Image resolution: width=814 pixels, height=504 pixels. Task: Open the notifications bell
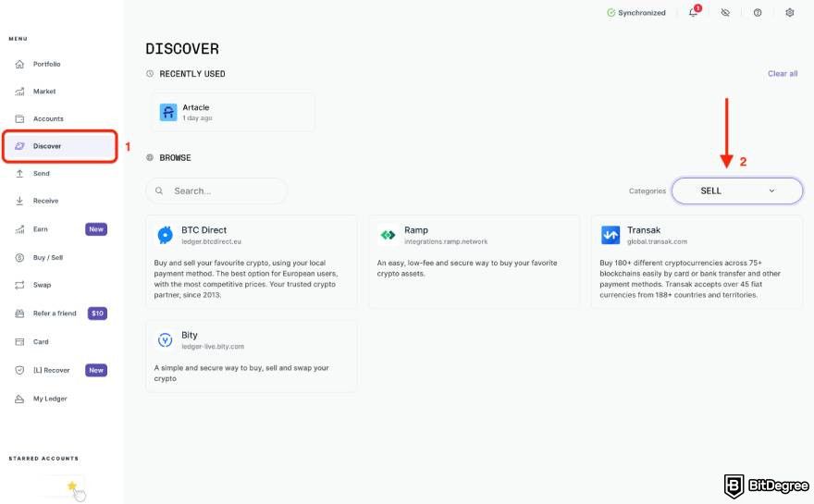pyautogui.click(x=694, y=12)
